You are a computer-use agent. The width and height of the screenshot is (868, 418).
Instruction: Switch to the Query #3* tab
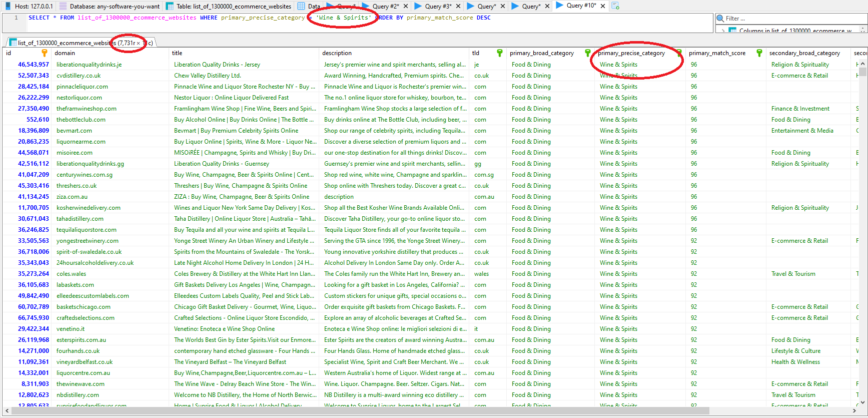tap(438, 6)
